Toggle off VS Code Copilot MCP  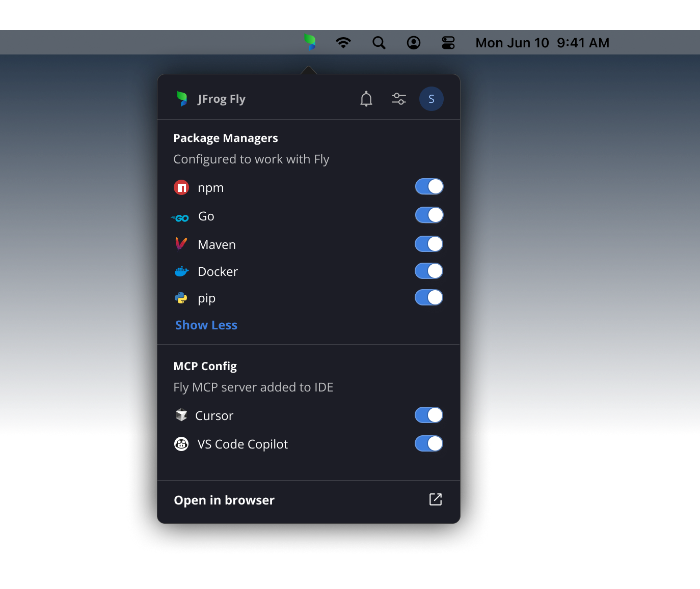(429, 443)
